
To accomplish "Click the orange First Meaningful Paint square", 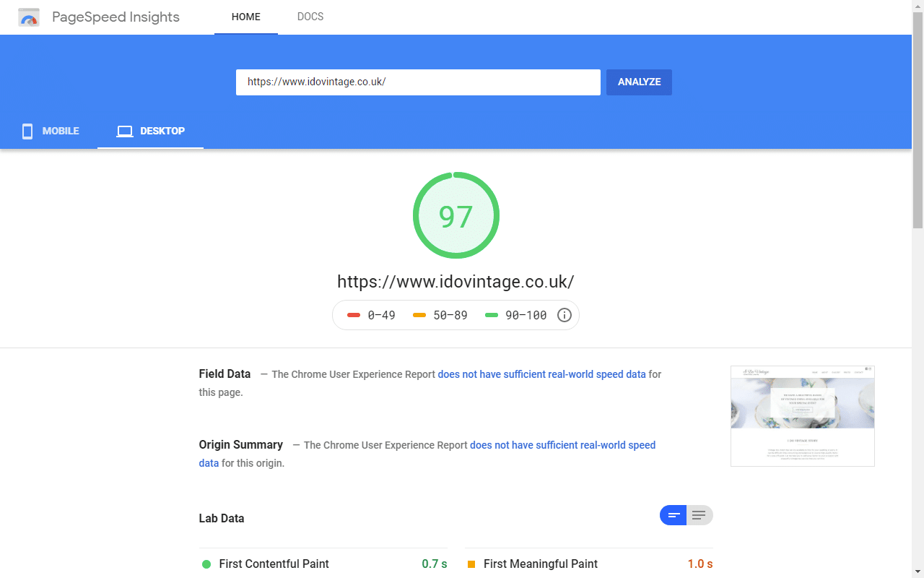I will [471, 564].
